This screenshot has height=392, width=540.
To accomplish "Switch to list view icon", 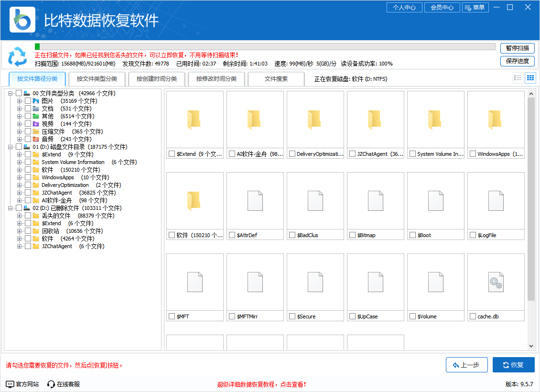I will coord(518,78).
